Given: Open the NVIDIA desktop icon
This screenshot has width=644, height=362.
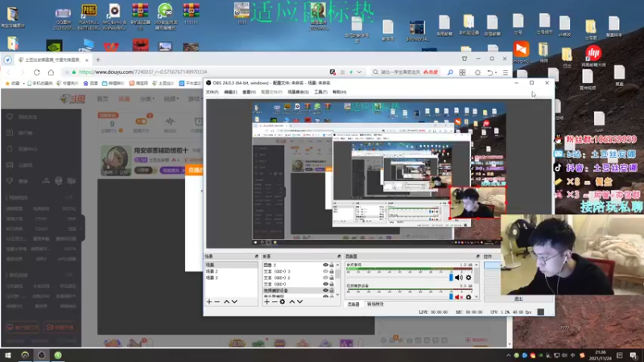Looking at the screenshot, I should (54, 46).
